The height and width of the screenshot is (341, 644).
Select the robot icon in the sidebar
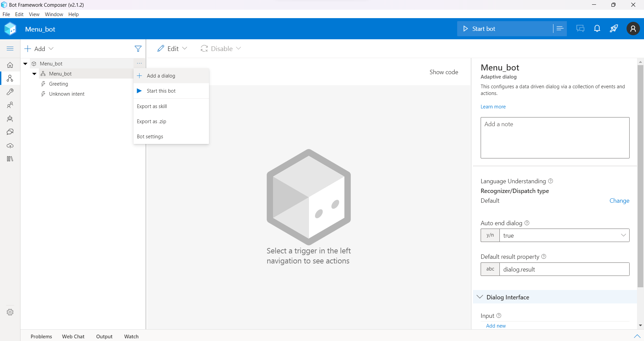coord(10,118)
